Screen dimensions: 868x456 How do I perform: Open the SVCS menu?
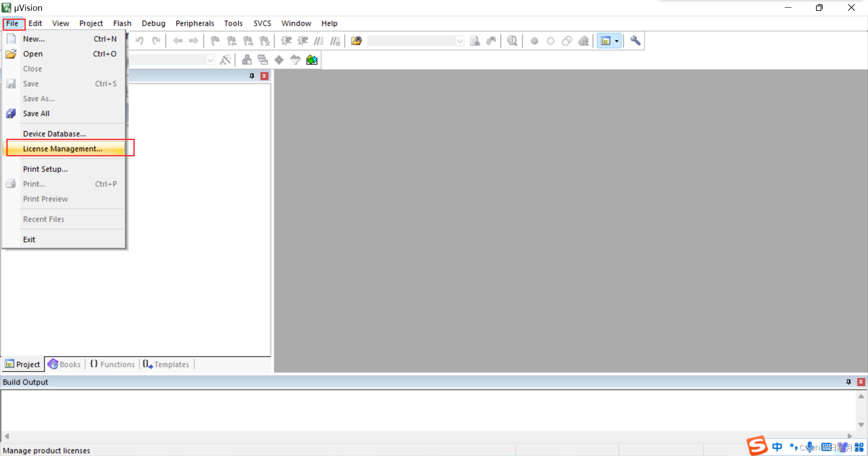click(263, 24)
